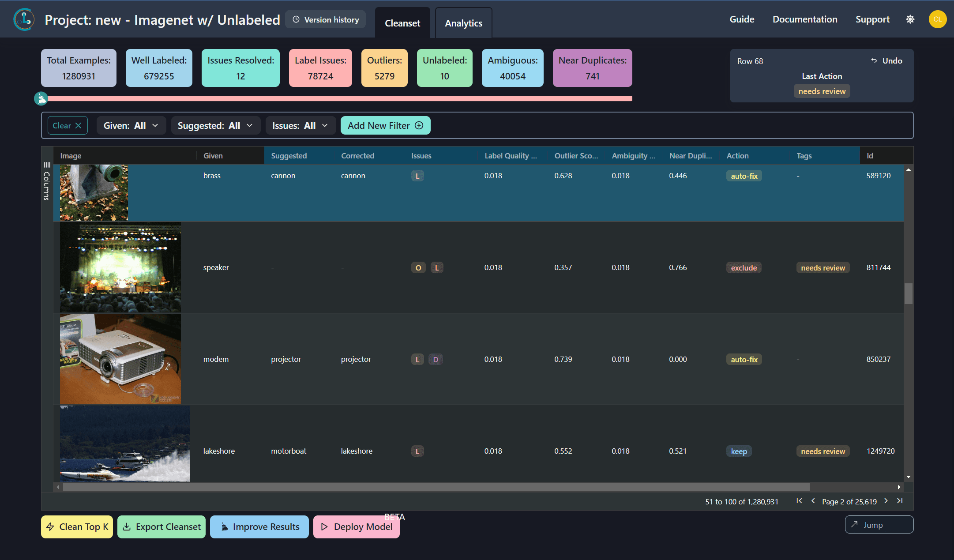Click the pink label issues progress bar

pos(340,98)
